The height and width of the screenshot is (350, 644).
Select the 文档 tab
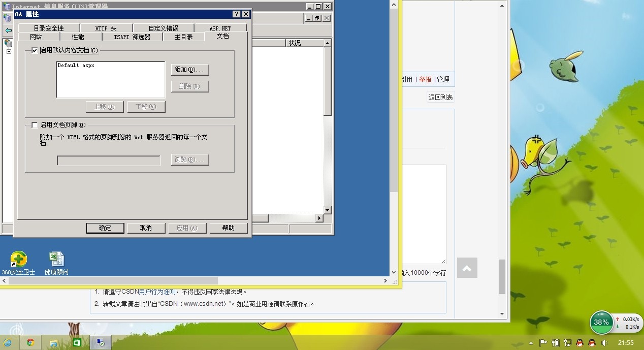(x=222, y=36)
